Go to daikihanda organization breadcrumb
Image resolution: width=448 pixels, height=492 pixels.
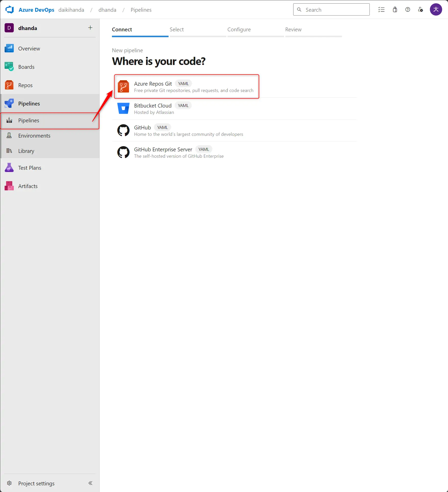click(71, 10)
